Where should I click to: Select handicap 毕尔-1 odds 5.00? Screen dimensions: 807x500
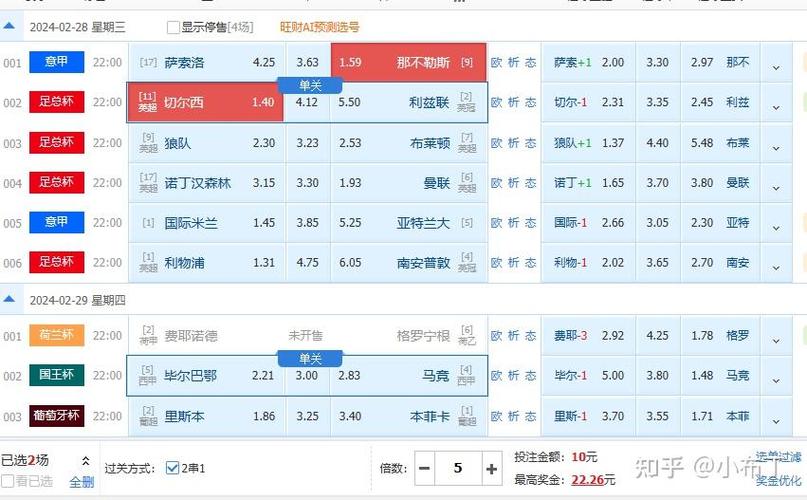point(589,376)
